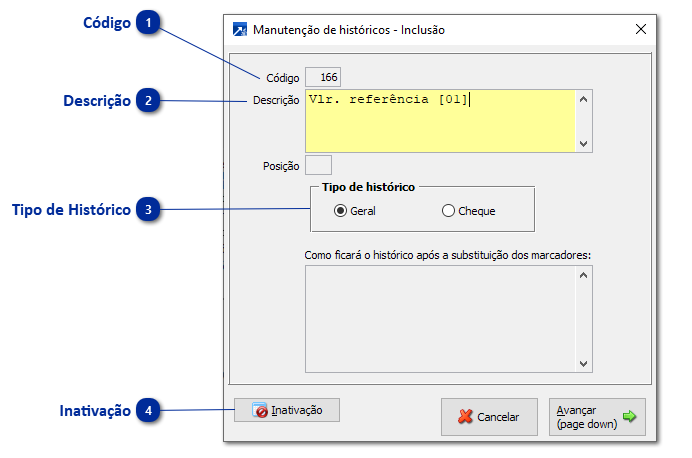This screenshot has height=458, width=692.
Task: Click the 'Código' label inside the dialog
Action: click(283, 78)
